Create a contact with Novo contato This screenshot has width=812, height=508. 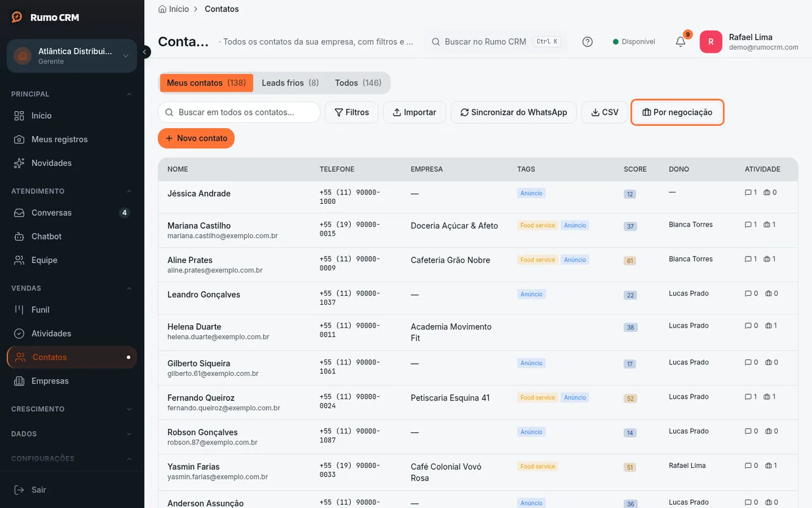pos(196,138)
